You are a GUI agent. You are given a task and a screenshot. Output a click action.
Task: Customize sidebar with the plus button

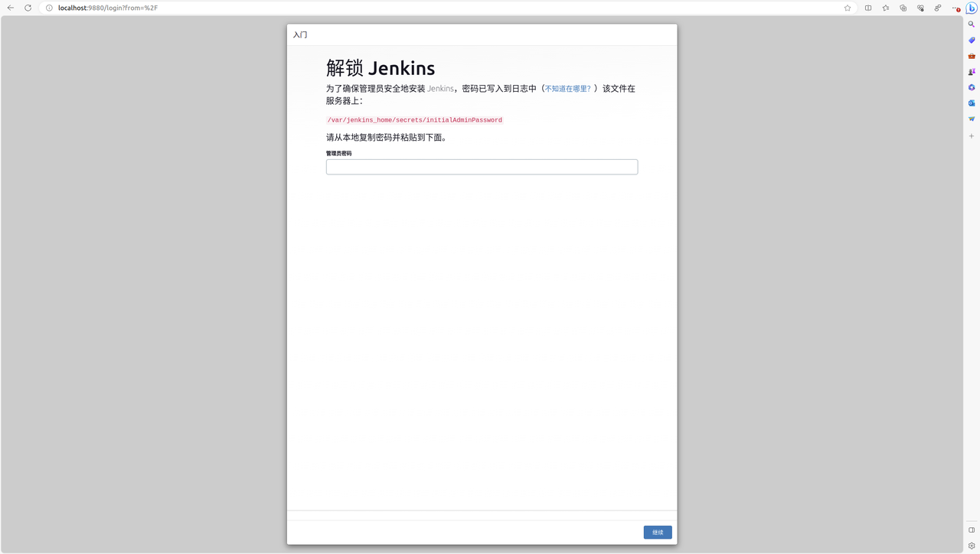(970, 135)
